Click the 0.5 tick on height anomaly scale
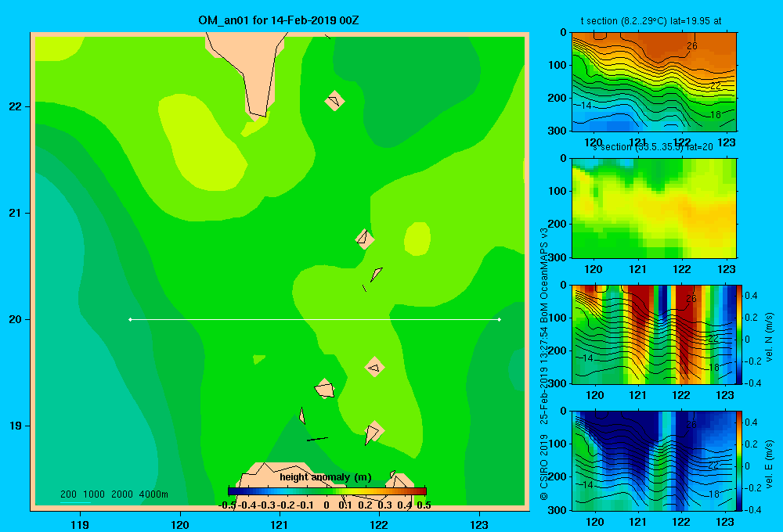The width and height of the screenshot is (783, 532). coord(424,505)
